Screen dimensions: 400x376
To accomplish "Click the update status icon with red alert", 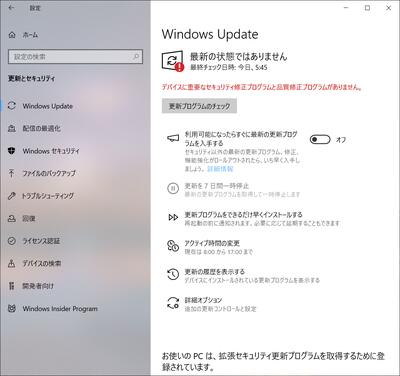I will pyautogui.click(x=173, y=61).
